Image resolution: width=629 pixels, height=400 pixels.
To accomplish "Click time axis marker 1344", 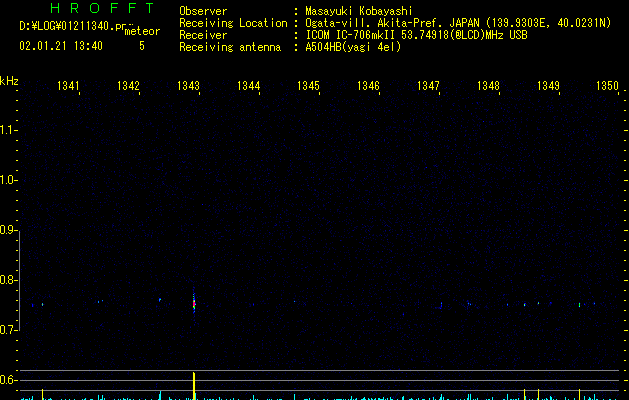I will point(248,86).
